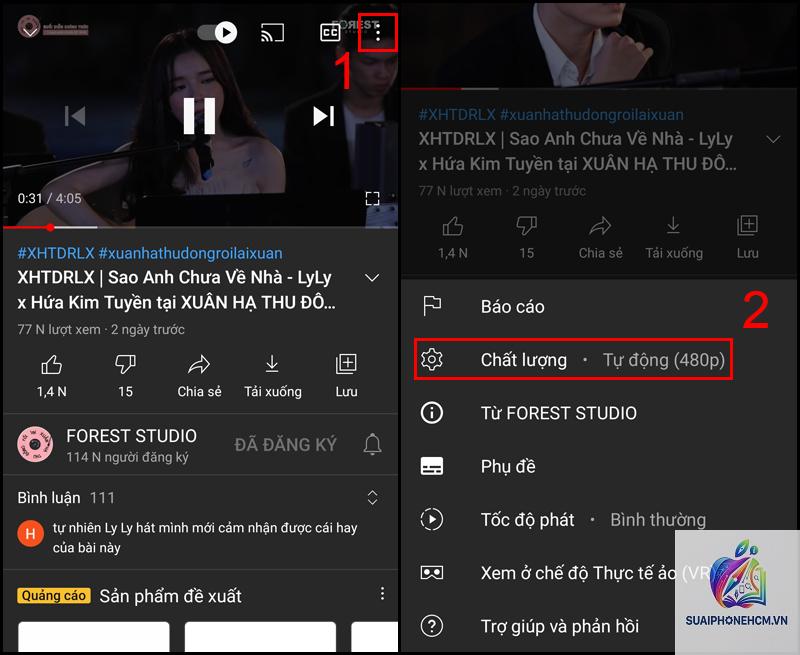Tap the notification bell icon
This screenshot has height=655, width=800.
click(372, 444)
